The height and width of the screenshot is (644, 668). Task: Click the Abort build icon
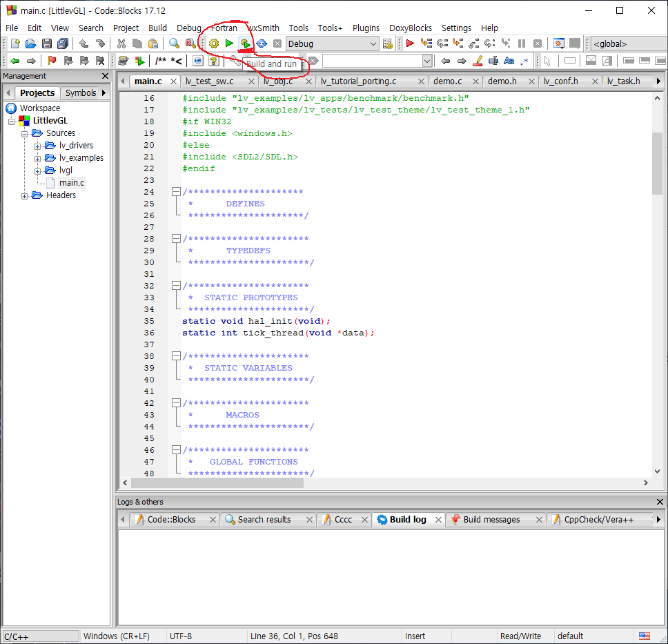[x=277, y=43]
